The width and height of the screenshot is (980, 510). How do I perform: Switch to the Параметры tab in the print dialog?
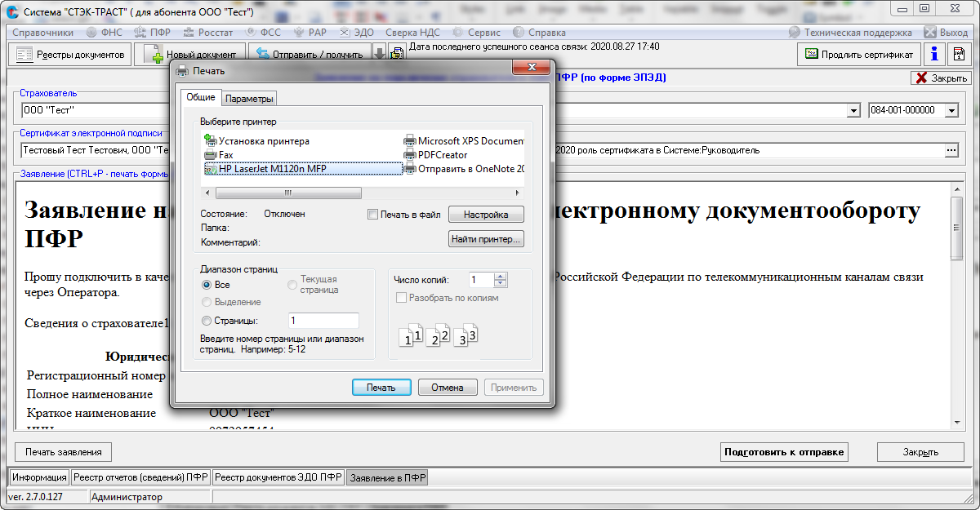[250, 99]
